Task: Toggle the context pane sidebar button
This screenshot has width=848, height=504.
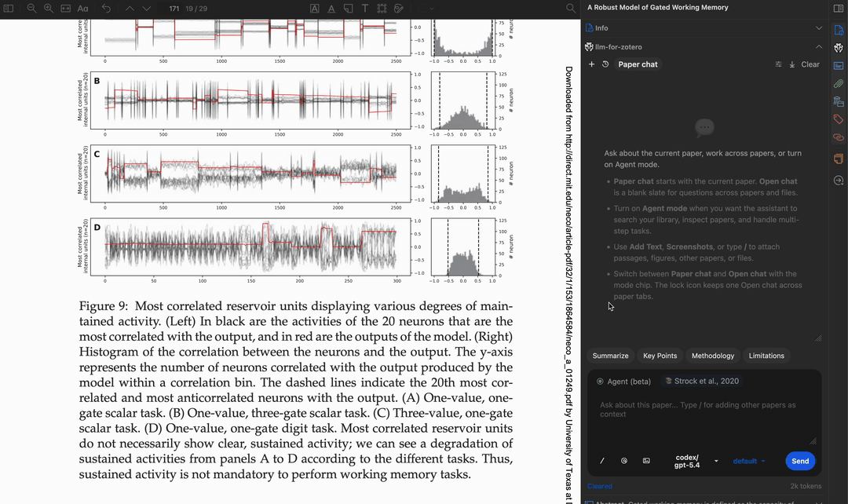Action: [x=838, y=8]
